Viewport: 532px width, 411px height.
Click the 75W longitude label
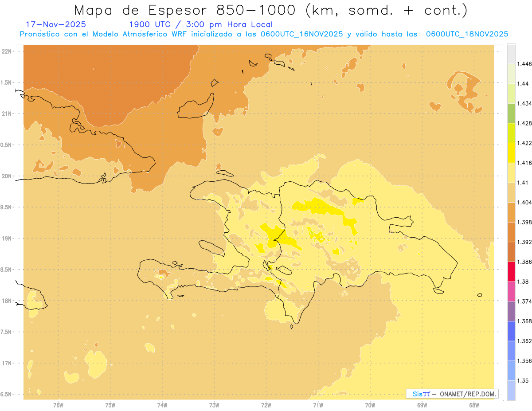coord(110,405)
